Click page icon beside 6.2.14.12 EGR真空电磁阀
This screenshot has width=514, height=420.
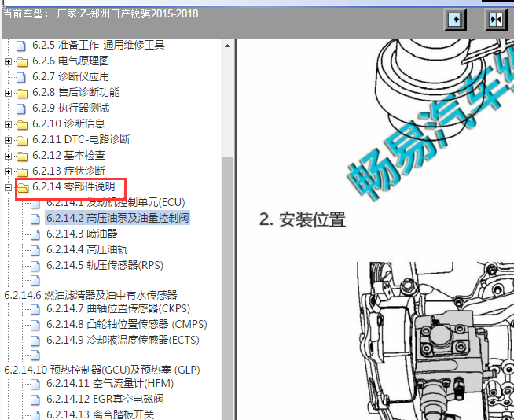35,400
